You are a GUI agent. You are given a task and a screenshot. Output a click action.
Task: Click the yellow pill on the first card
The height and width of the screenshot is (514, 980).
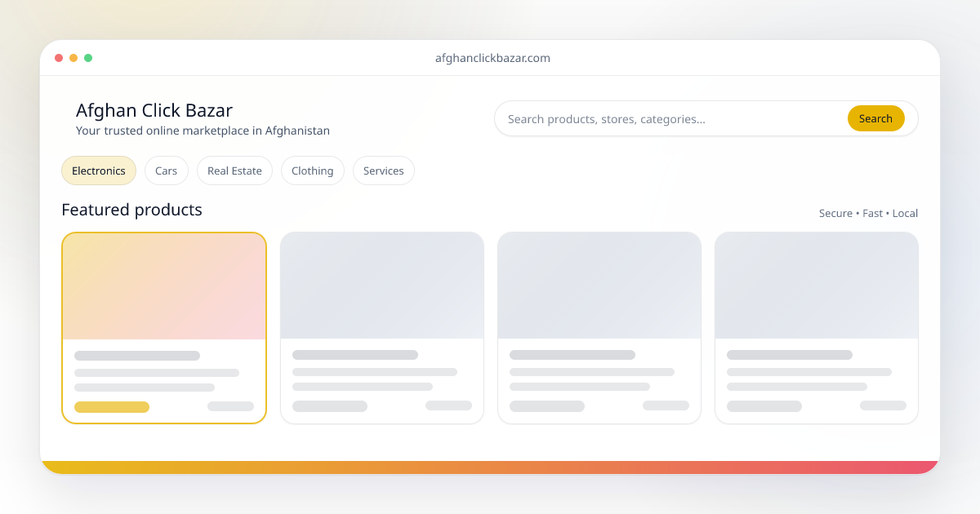pyautogui.click(x=112, y=406)
